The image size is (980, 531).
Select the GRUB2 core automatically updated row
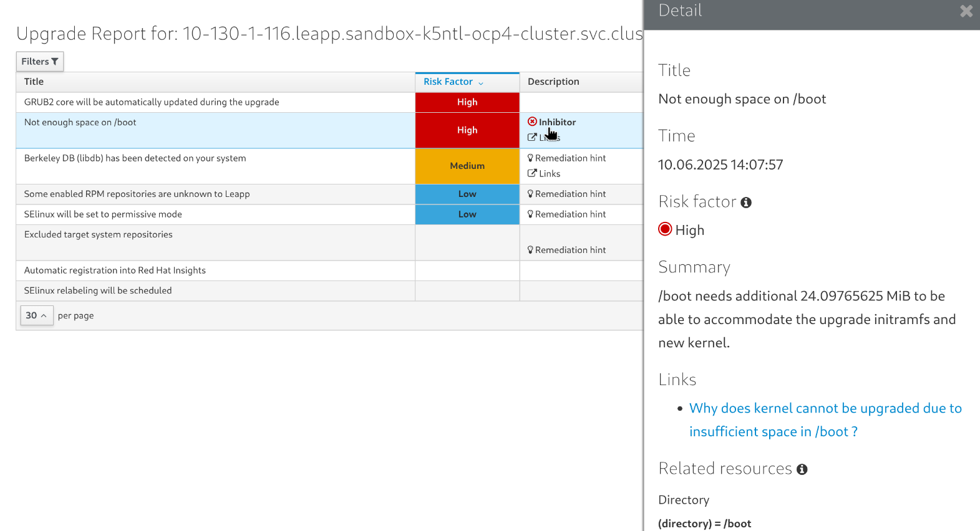152,102
